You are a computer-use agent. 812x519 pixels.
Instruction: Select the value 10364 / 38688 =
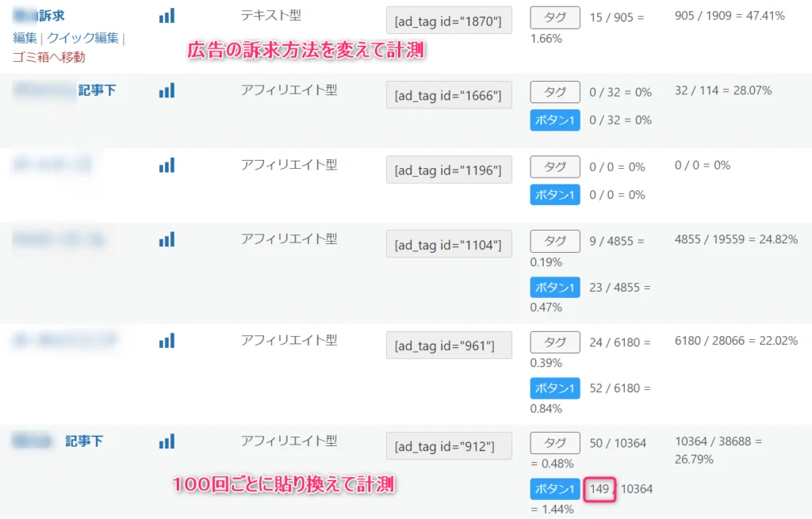[718, 441]
